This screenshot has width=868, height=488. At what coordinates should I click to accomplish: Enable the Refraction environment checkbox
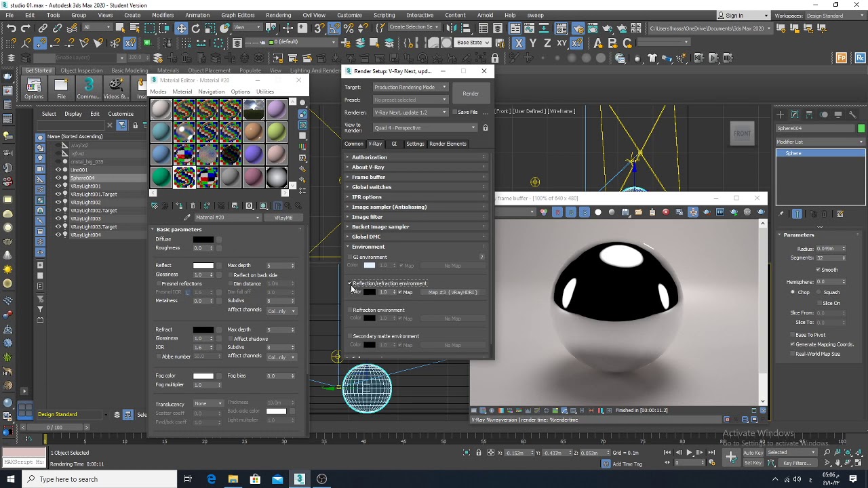point(350,310)
